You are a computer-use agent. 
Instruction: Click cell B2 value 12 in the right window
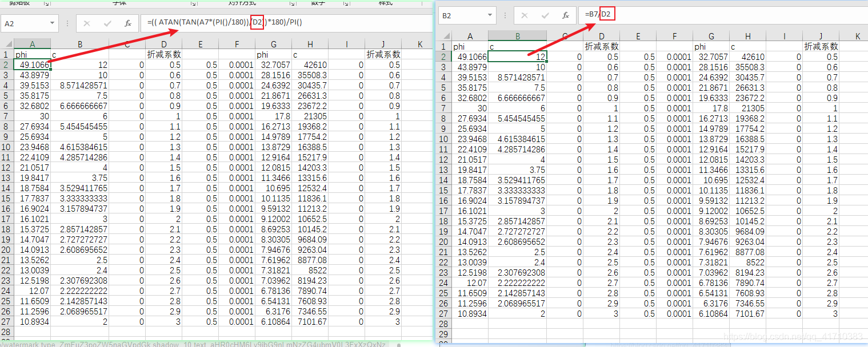coord(518,57)
